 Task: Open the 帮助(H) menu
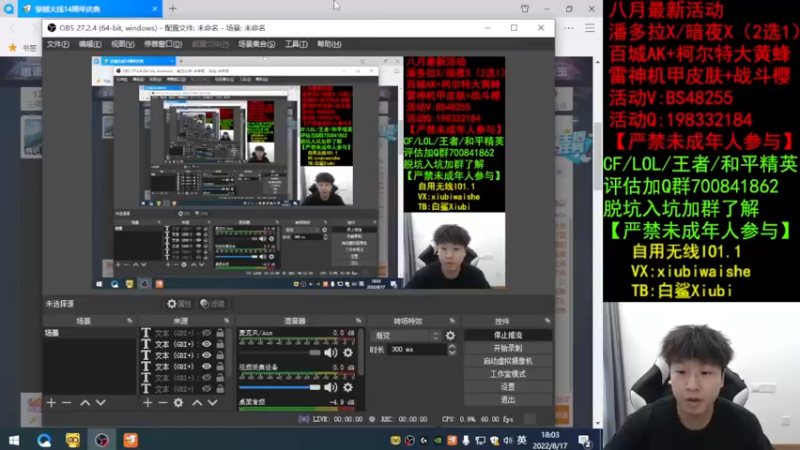[329, 44]
